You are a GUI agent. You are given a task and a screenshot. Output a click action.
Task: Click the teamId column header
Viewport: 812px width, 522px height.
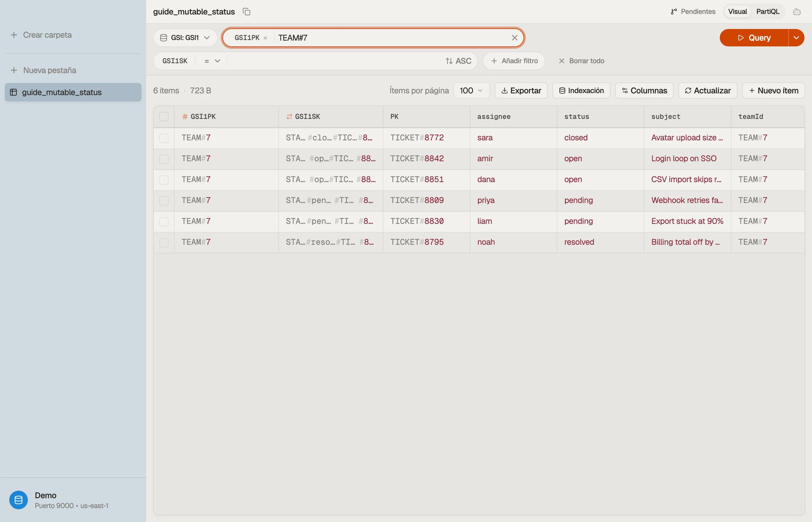point(768,117)
